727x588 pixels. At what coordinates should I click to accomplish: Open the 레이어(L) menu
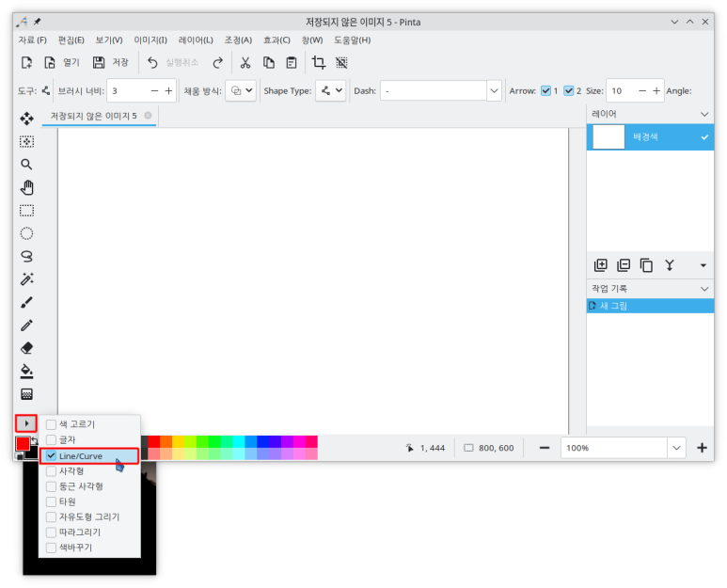tap(196, 40)
